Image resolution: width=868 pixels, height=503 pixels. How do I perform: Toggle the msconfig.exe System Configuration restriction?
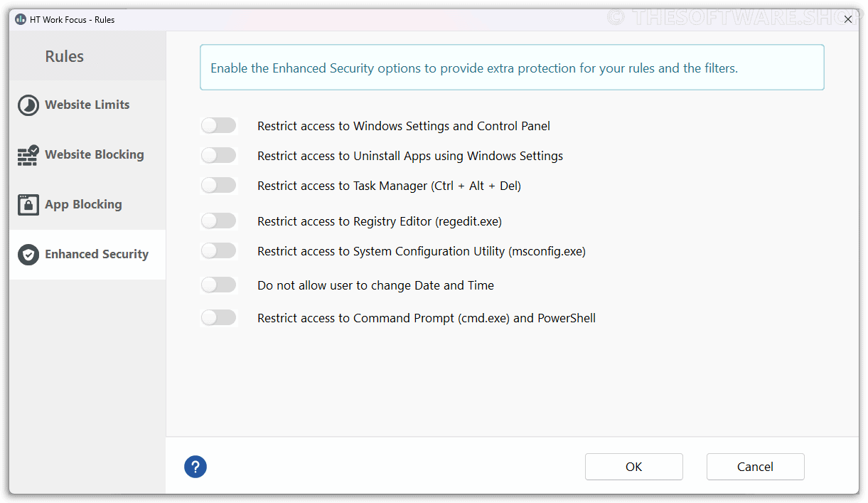[x=218, y=251]
